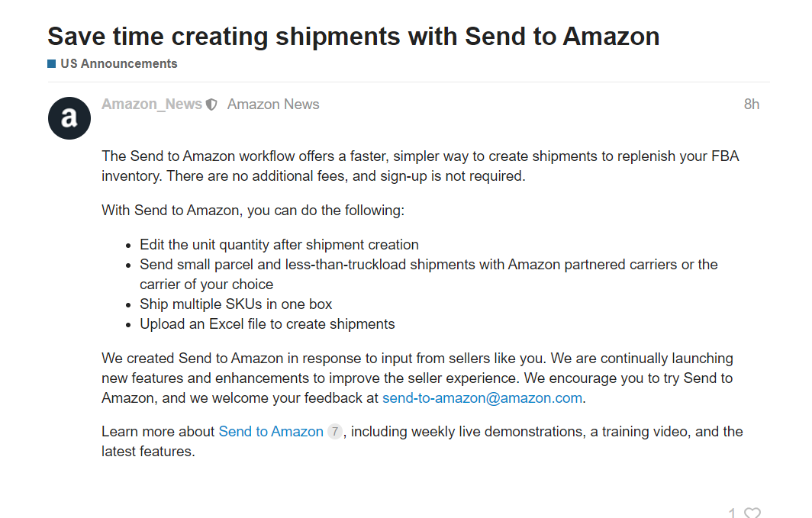Open the US Announcements category

(x=118, y=64)
